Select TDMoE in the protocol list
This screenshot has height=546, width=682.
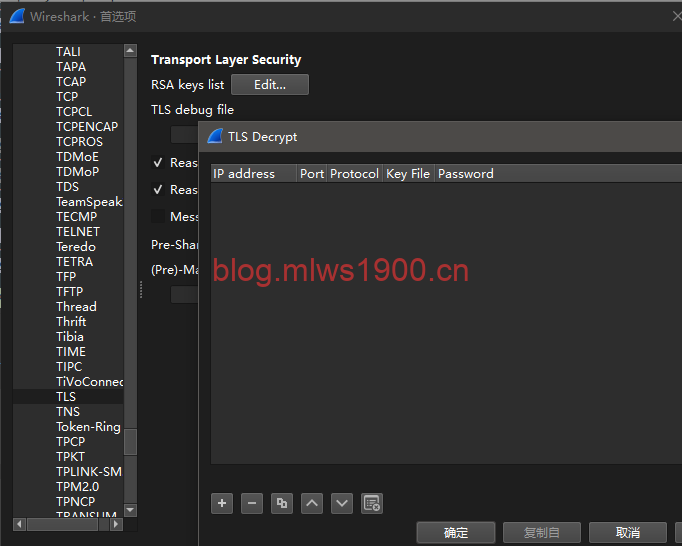[x=77, y=157]
